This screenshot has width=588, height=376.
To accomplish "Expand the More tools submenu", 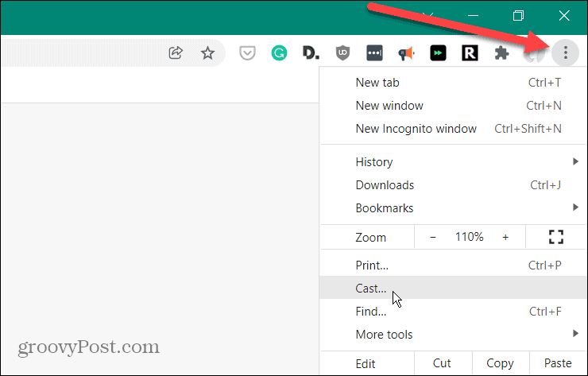I will coord(453,335).
